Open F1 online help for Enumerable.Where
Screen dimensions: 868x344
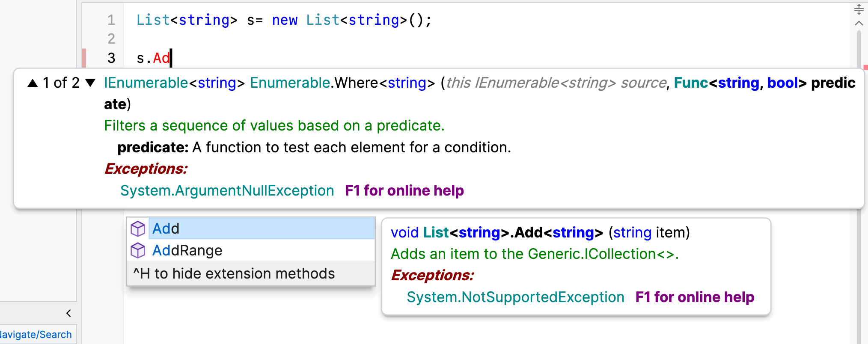pos(404,190)
